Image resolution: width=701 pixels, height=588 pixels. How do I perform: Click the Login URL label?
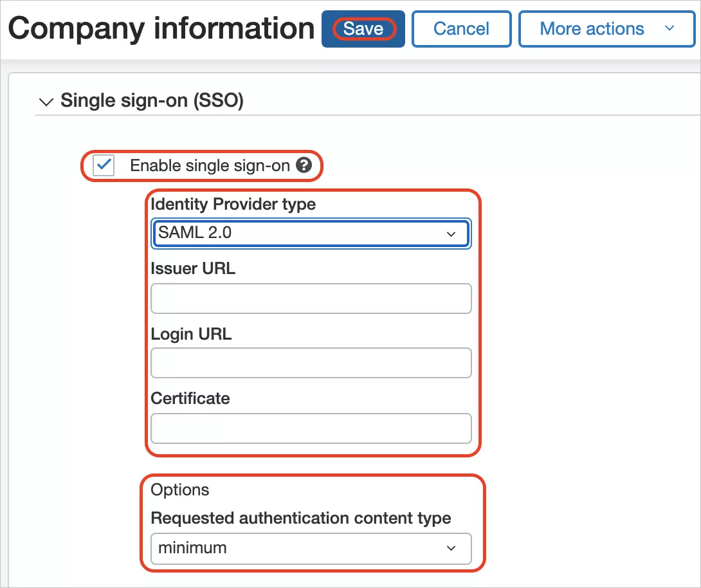(x=192, y=334)
